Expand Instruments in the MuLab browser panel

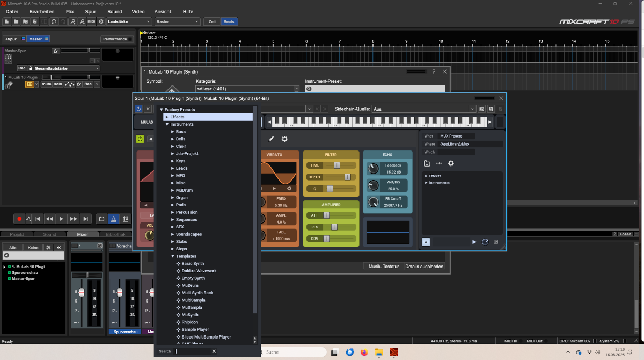[426, 183]
